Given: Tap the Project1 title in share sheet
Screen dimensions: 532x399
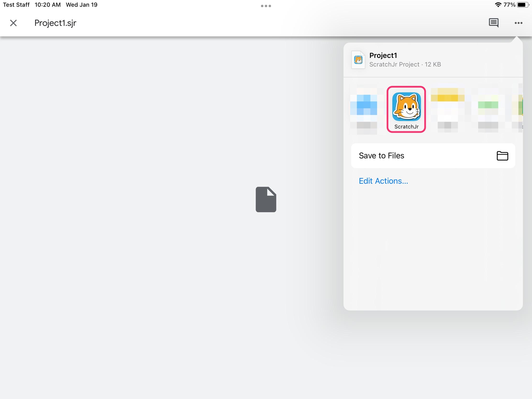Looking at the screenshot, I should point(383,55).
